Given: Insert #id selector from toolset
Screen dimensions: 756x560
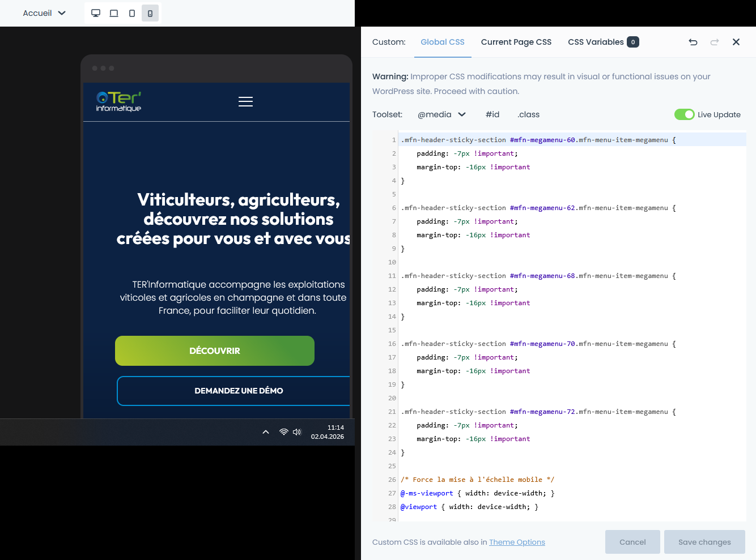Looking at the screenshot, I should (x=492, y=114).
